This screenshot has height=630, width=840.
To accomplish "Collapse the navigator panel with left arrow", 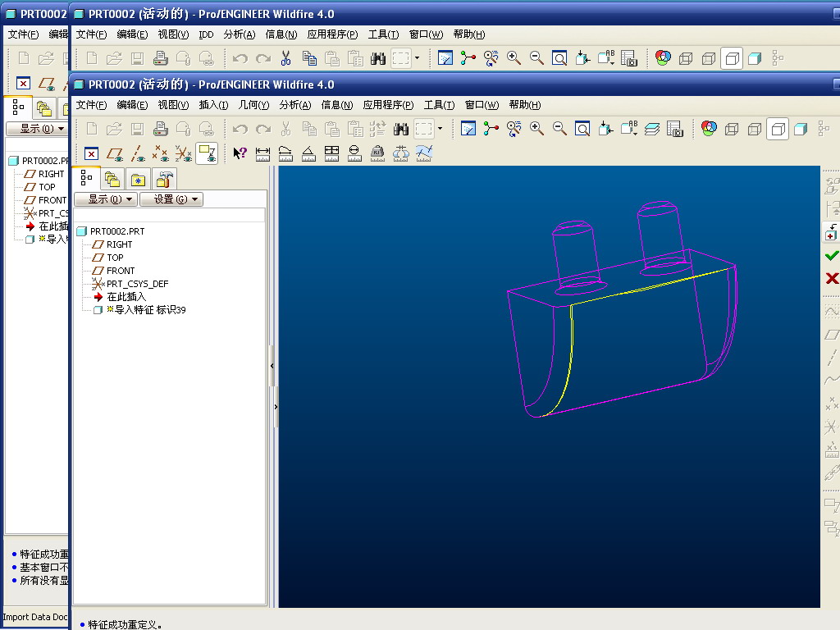I will [x=272, y=366].
